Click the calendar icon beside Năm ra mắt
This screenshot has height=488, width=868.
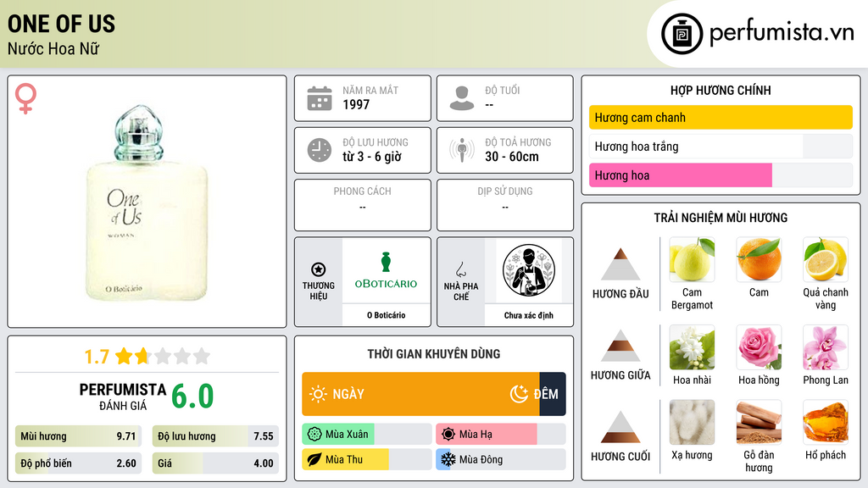pyautogui.click(x=320, y=98)
